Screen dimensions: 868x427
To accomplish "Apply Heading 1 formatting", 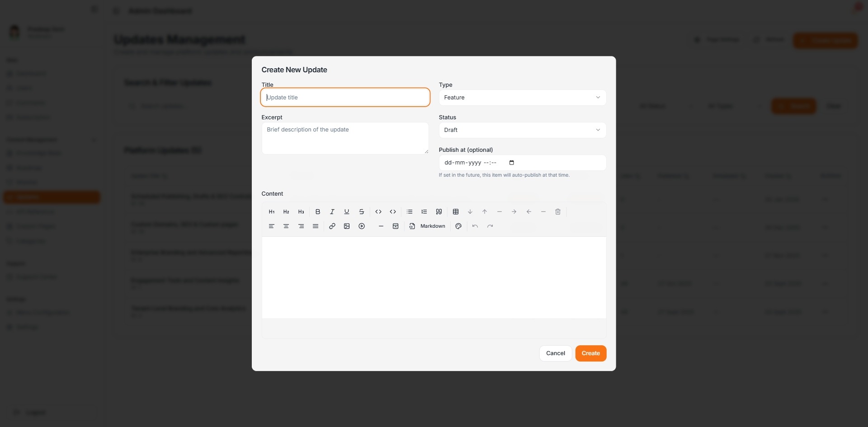I will coord(272,212).
